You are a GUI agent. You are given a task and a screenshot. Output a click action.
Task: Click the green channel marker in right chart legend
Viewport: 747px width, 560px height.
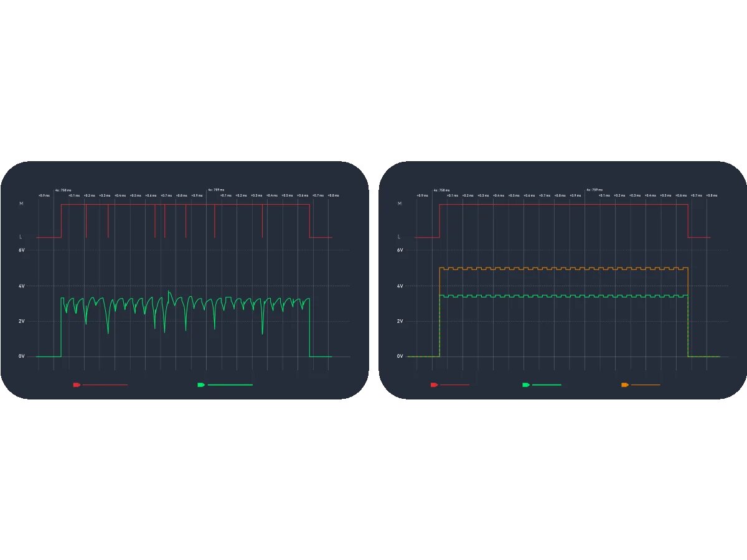pos(526,385)
